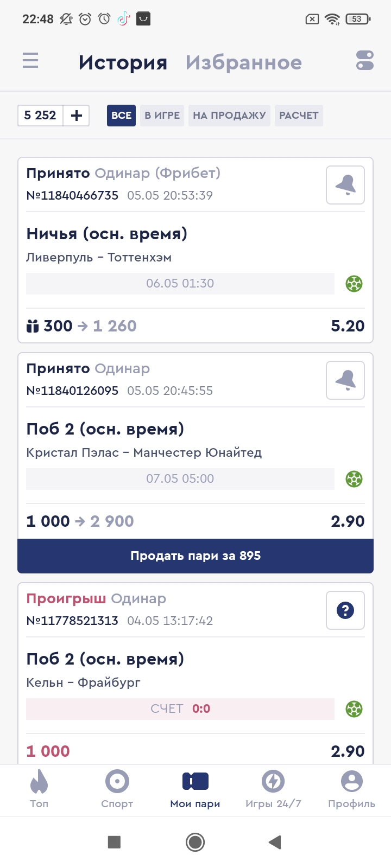
Task: Enable notification bell for Ливерпуль – Тоттенхэм bet
Action: tap(345, 185)
